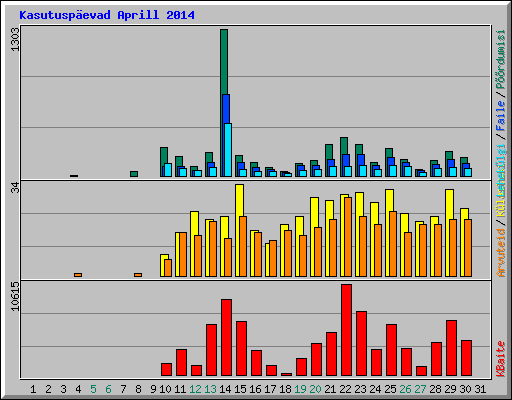Click day label 31 on x-axis
This screenshot has width=512, height=400.
coord(480,389)
